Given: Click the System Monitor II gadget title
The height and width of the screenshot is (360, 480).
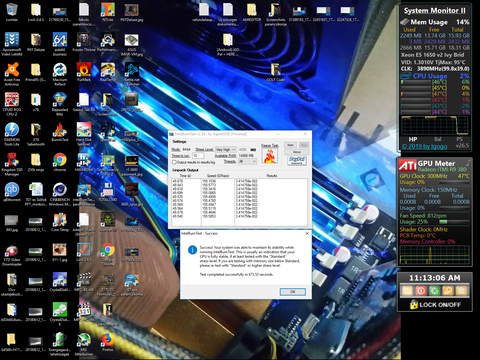Looking at the screenshot, I should (435, 10).
